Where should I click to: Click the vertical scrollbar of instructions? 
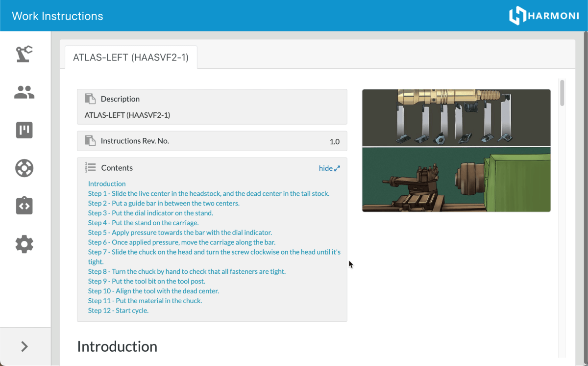click(562, 93)
